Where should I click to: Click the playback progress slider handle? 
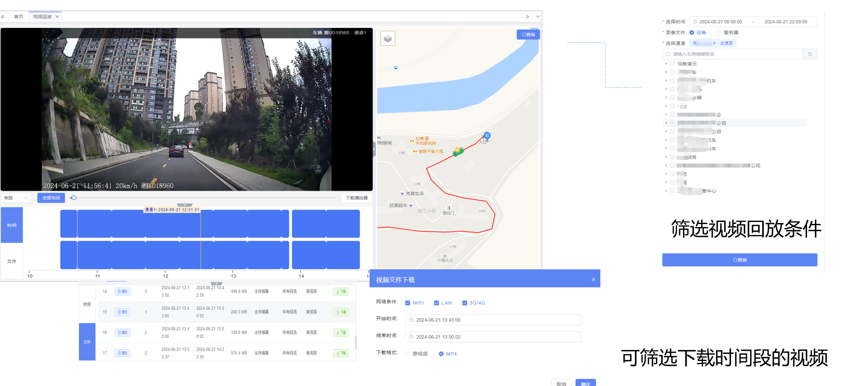74,198
